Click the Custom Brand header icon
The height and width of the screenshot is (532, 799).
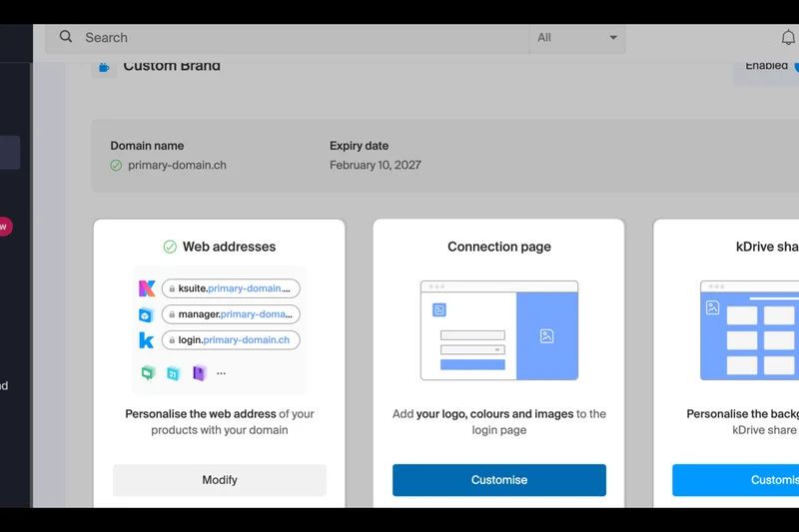(102, 67)
